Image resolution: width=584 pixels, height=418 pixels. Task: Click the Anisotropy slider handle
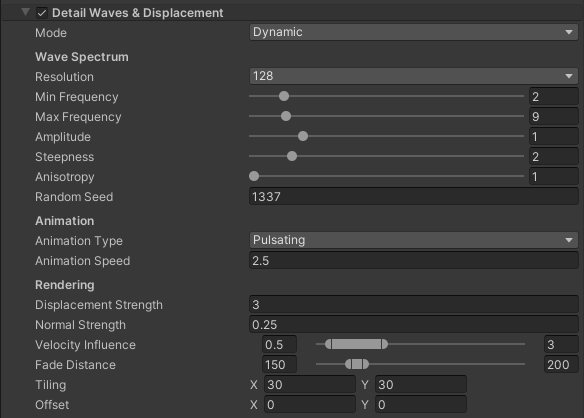click(254, 176)
